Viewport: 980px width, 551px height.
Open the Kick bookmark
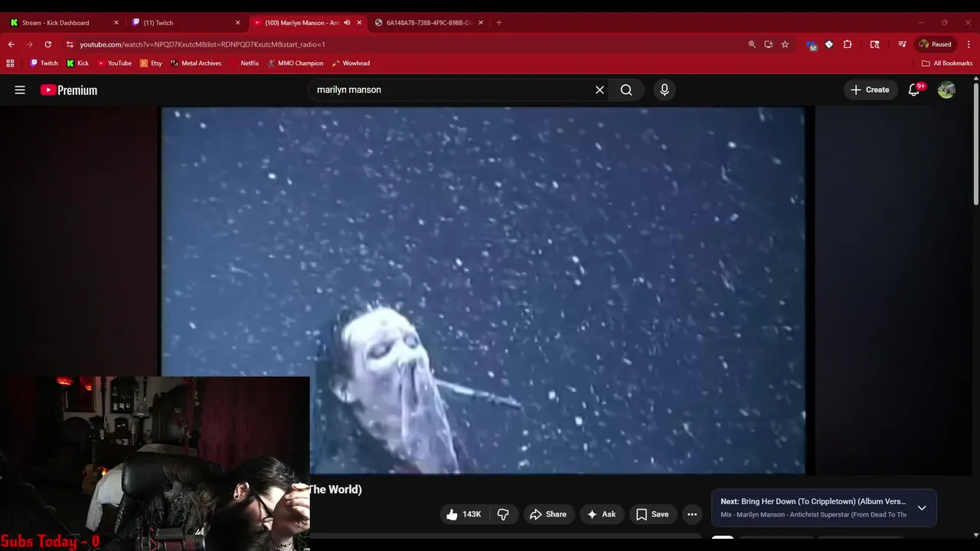pyautogui.click(x=78, y=64)
